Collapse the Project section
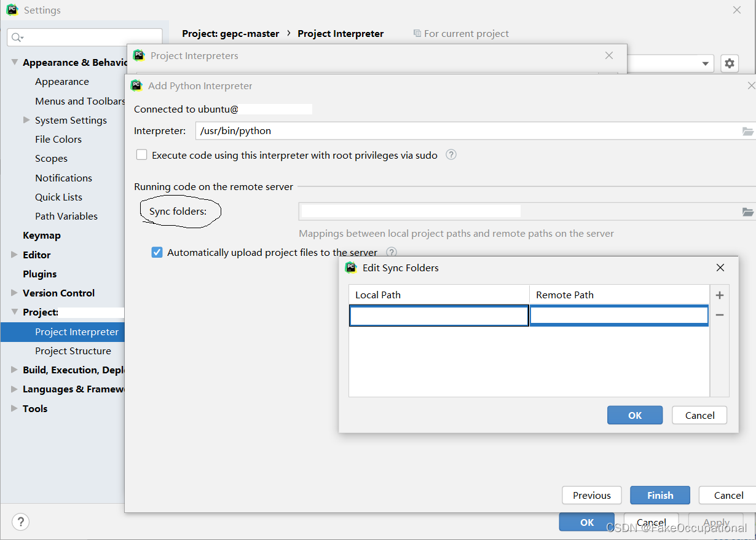756x540 pixels. [x=15, y=312]
